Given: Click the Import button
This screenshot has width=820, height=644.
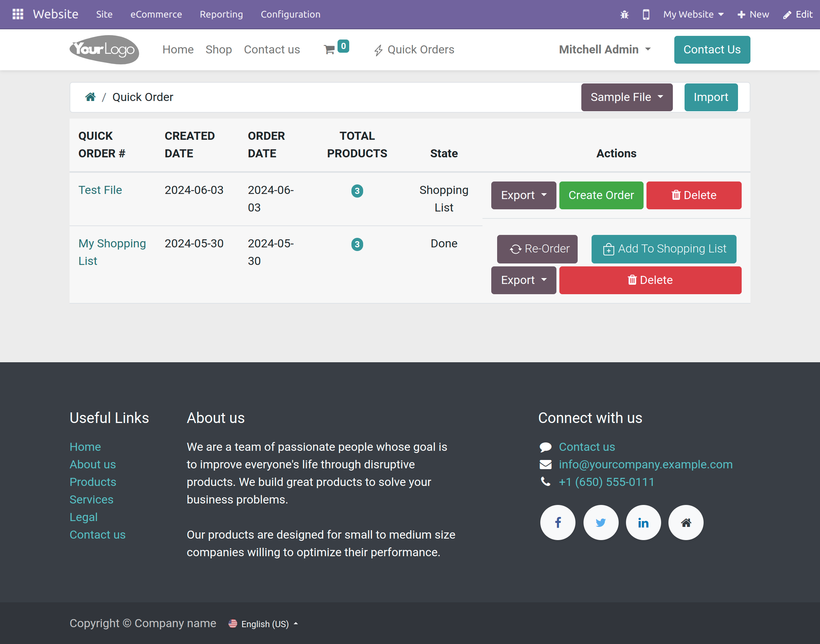Looking at the screenshot, I should coord(711,97).
